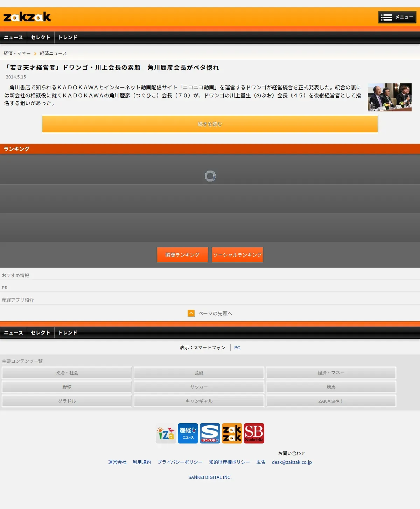This screenshot has width=420, height=509.
Task: Open the zakzak footer site icon
Action: tap(232, 433)
